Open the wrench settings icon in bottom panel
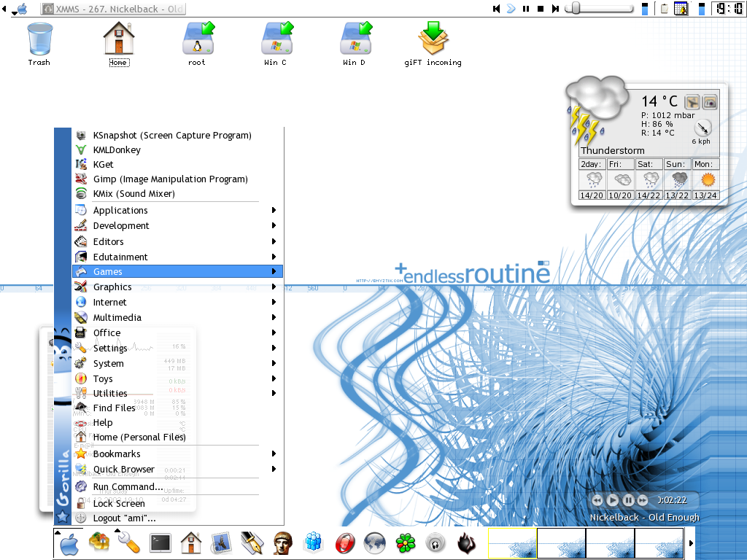Screen dimensions: 747x560 click(128, 542)
